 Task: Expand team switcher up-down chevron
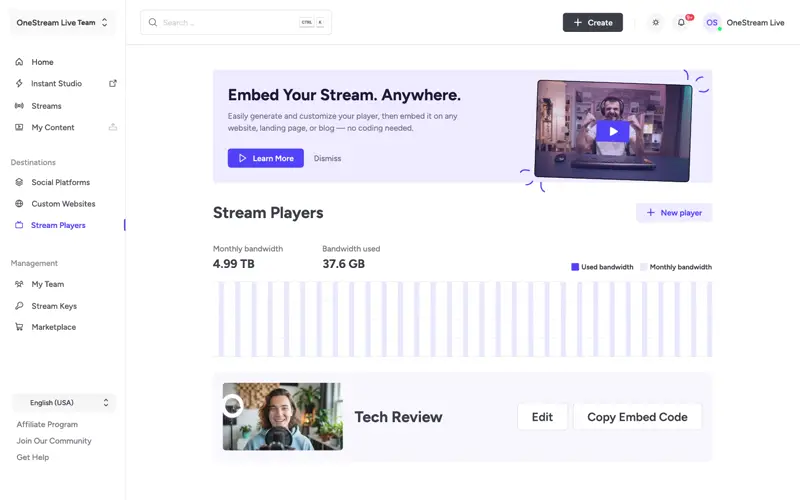[x=105, y=22]
